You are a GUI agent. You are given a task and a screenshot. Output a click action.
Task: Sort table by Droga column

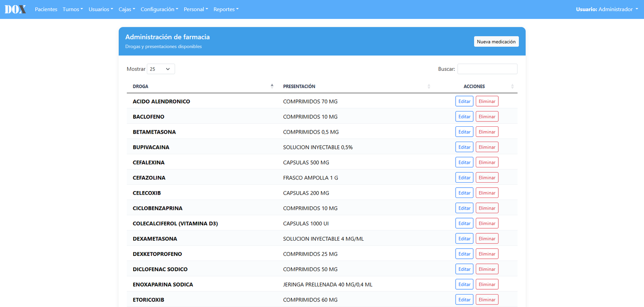pyautogui.click(x=202, y=87)
